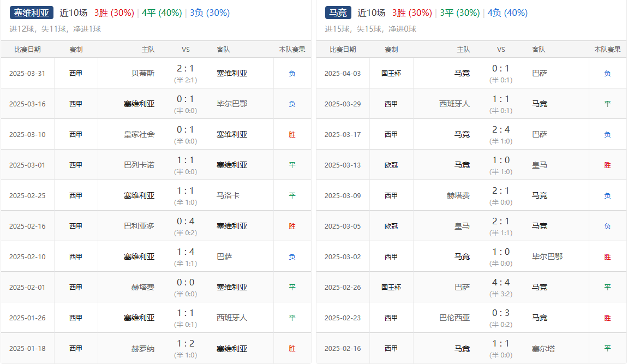Select the 巴列卡诺 home team name

[139, 165]
